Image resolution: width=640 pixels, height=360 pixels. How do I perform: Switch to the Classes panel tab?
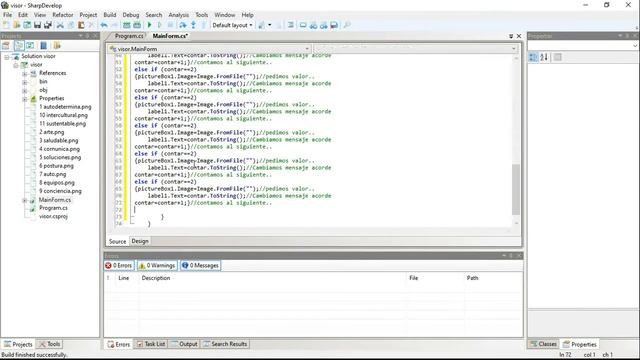pos(543,344)
